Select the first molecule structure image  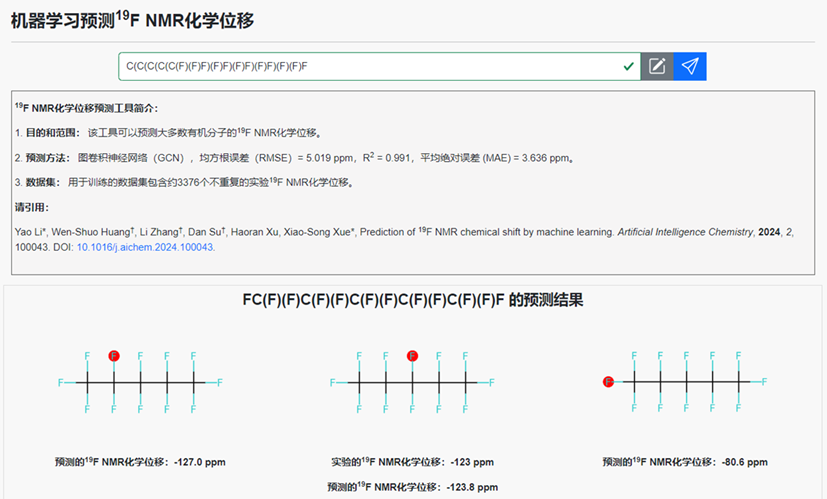click(x=140, y=382)
